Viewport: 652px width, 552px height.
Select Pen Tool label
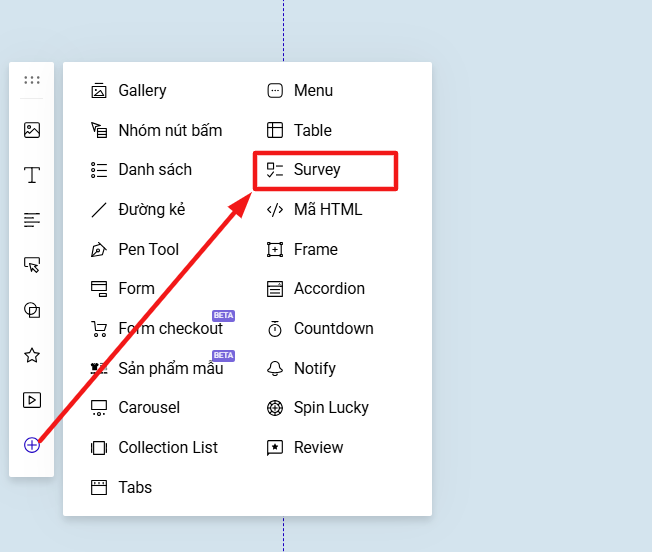(x=149, y=249)
